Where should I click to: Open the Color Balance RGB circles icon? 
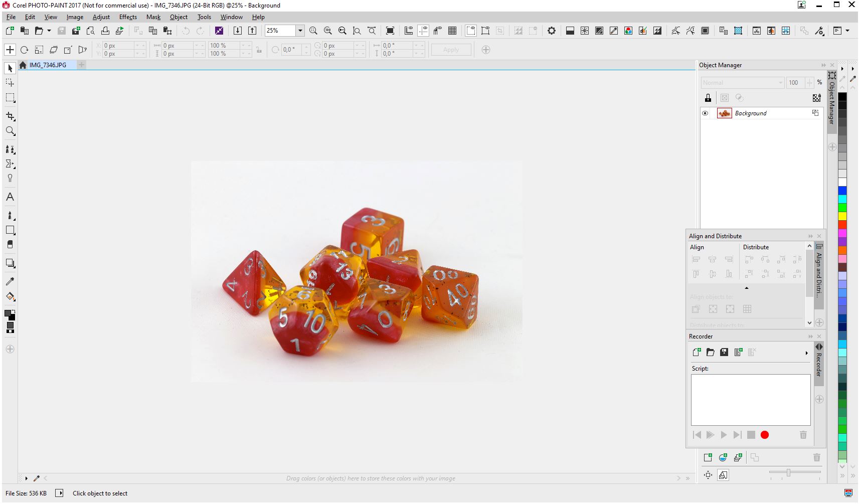[628, 31]
